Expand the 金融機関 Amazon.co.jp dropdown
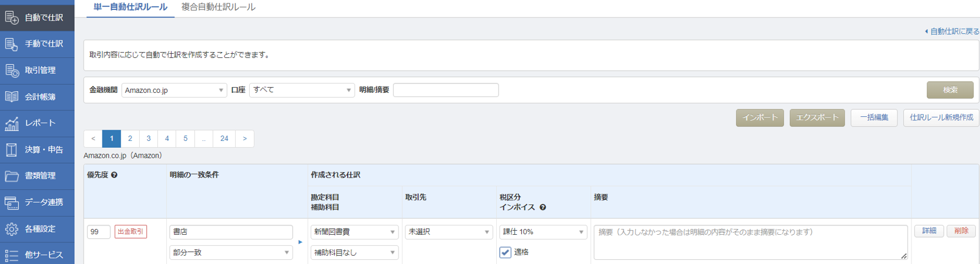980x264 pixels. 174,90
